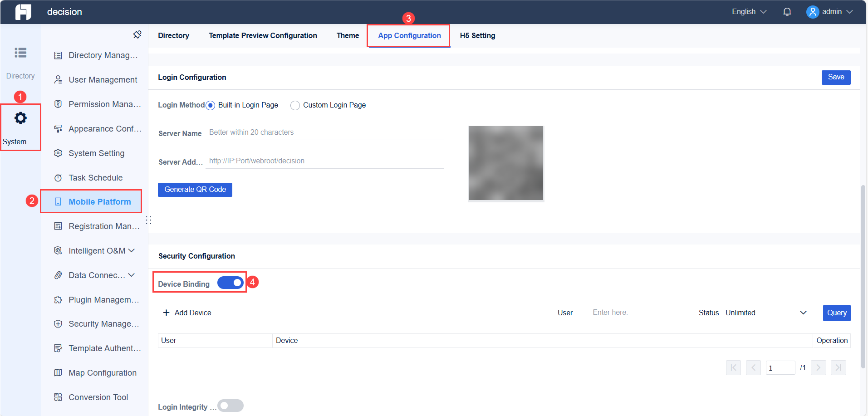The image size is (868, 416).
Task: Click the Query button
Action: [837, 313]
